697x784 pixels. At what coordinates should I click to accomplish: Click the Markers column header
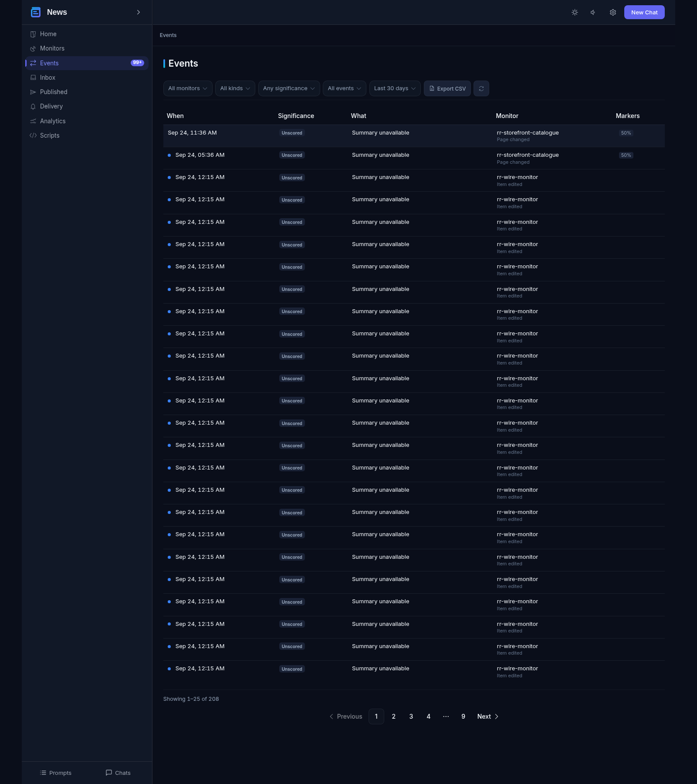click(x=628, y=116)
